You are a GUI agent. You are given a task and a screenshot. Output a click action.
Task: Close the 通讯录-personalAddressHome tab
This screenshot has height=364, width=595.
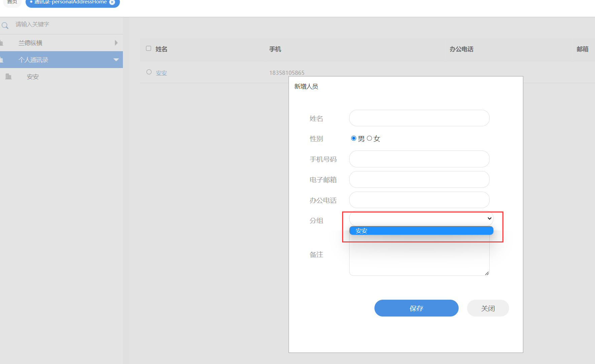112,2
